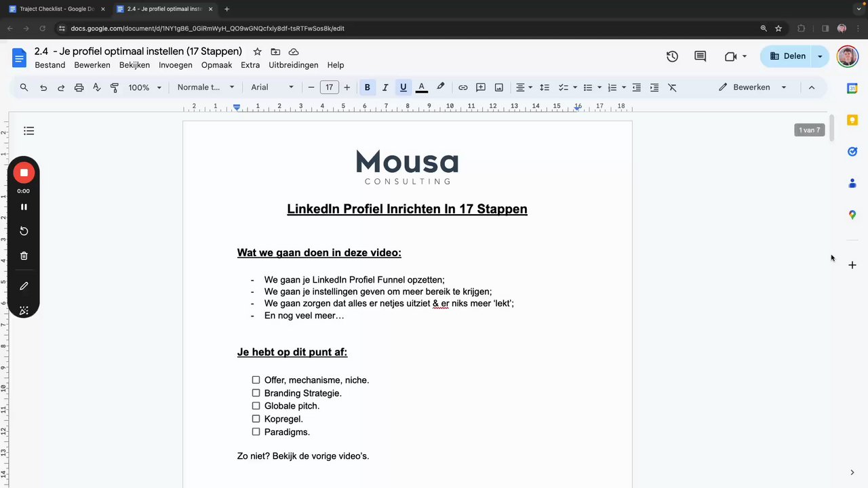Check the 'Branding Strategie.' checkbox
Viewport: 868px width, 488px height.
pos(256,393)
